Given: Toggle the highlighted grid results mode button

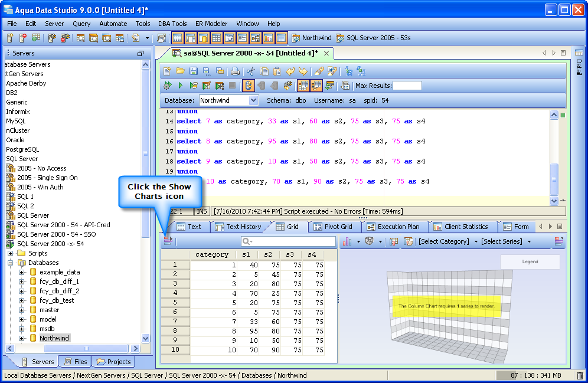Looking at the screenshot, I should point(303,86).
